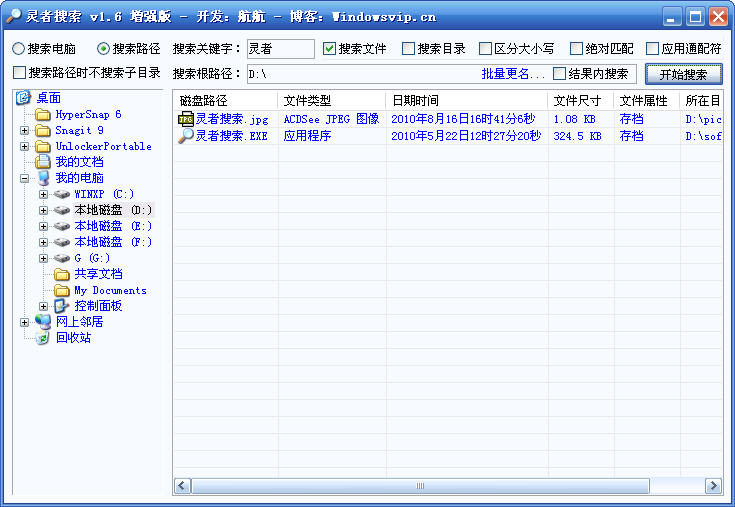Select the 搜索电脑 radio button
Viewport: 735px width, 507px height.
[19, 49]
